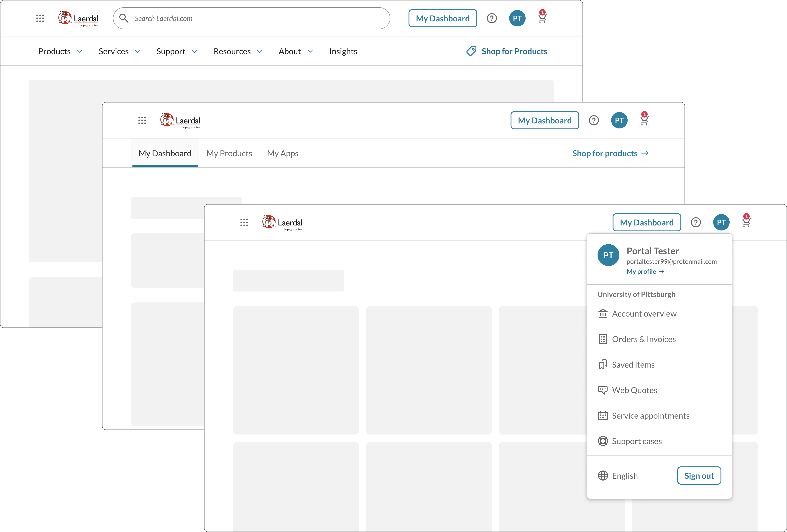The height and width of the screenshot is (532, 787).
Task: Click the help question mark icon
Action: pyautogui.click(x=696, y=222)
